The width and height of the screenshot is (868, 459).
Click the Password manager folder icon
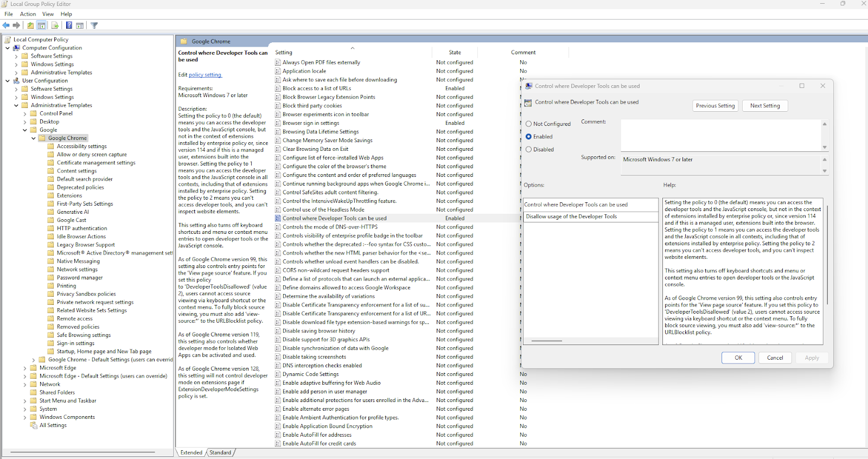pos(51,278)
